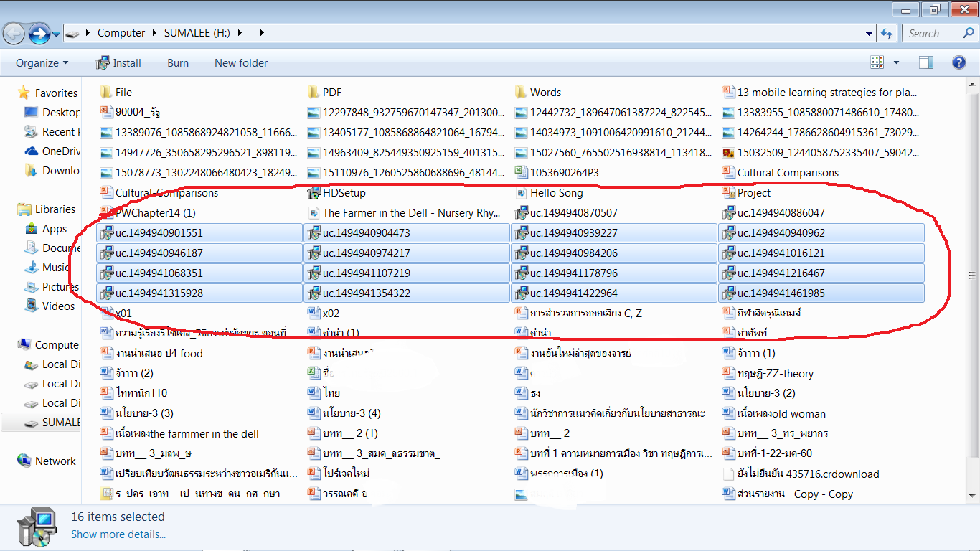Open the Help question mark icon
The image size is (980, 551).
959,63
